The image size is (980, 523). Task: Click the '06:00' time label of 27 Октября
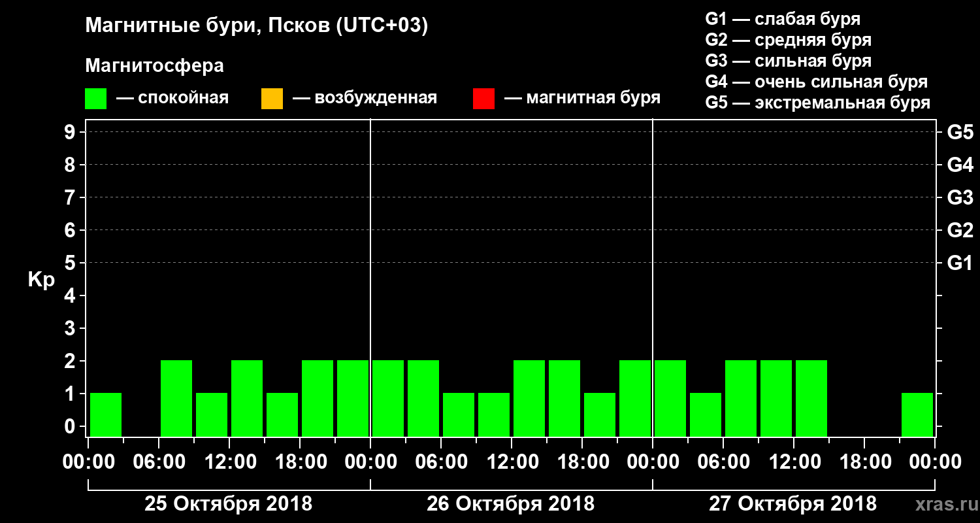click(x=725, y=462)
